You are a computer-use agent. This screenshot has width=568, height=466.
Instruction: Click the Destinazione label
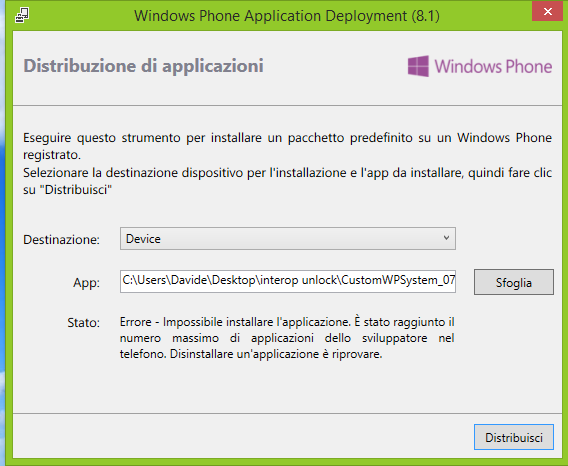pyautogui.click(x=61, y=240)
